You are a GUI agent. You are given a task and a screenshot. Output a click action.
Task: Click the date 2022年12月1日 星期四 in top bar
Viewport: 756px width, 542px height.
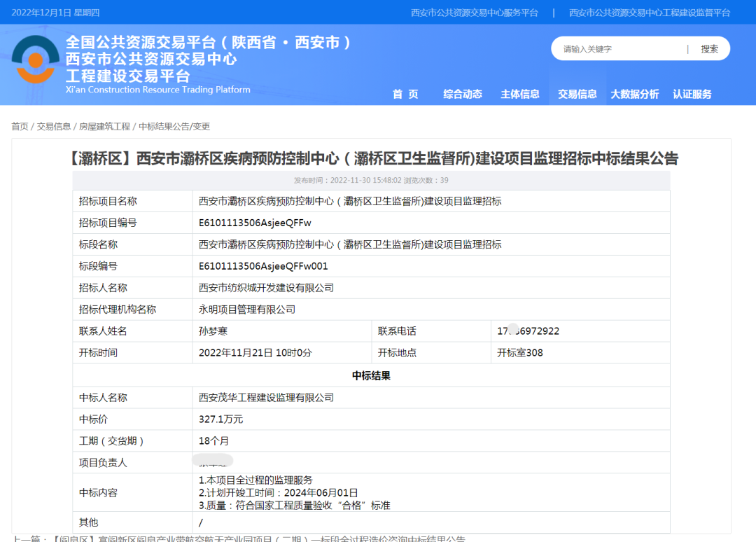coord(55,13)
